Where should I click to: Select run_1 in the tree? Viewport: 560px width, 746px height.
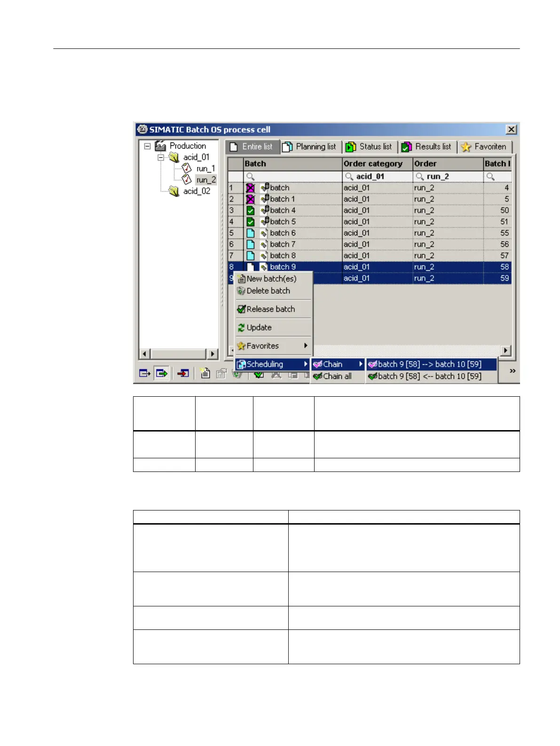tap(205, 169)
